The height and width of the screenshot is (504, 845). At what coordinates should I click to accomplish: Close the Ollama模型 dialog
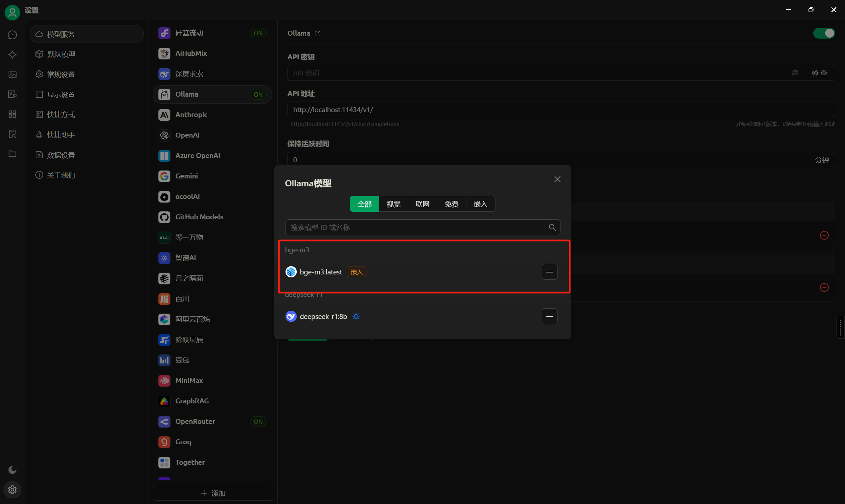557,179
